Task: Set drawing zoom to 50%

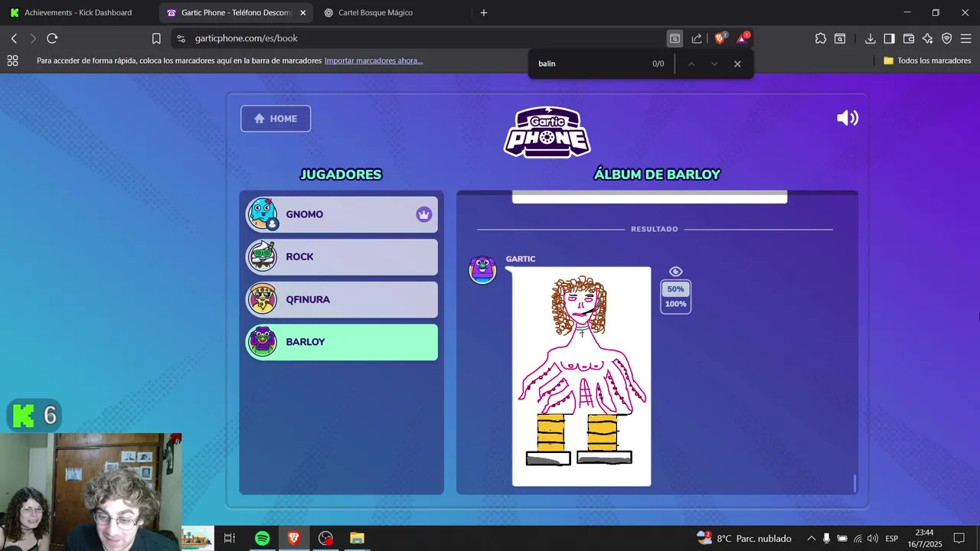Action: (x=675, y=289)
